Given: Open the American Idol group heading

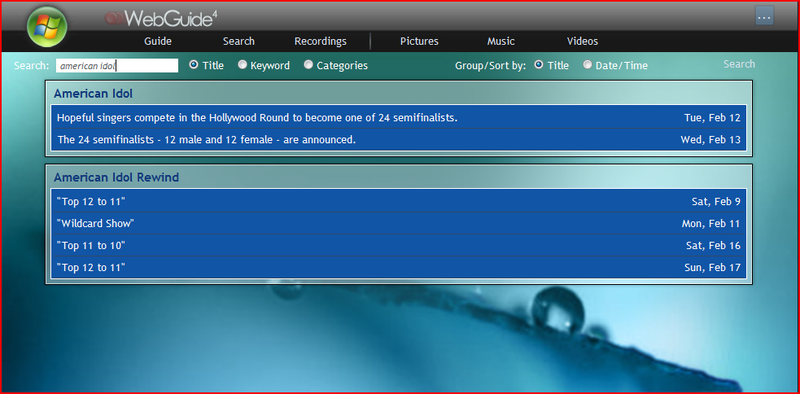Looking at the screenshot, I should pyautogui.click(x=93, y=94).
